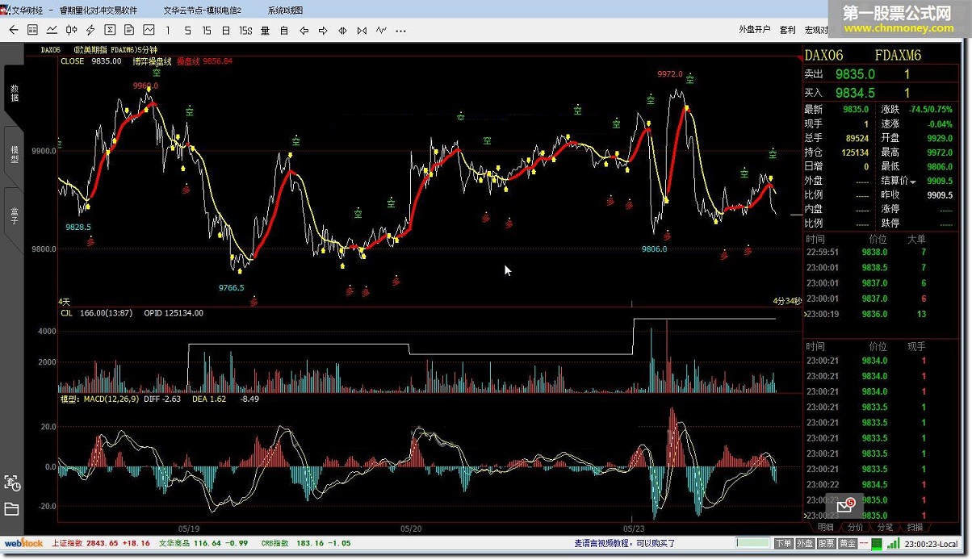Click the 下单 order button
Image resolution: width=972 pixels, height=560 pixels.
(783, 544)
